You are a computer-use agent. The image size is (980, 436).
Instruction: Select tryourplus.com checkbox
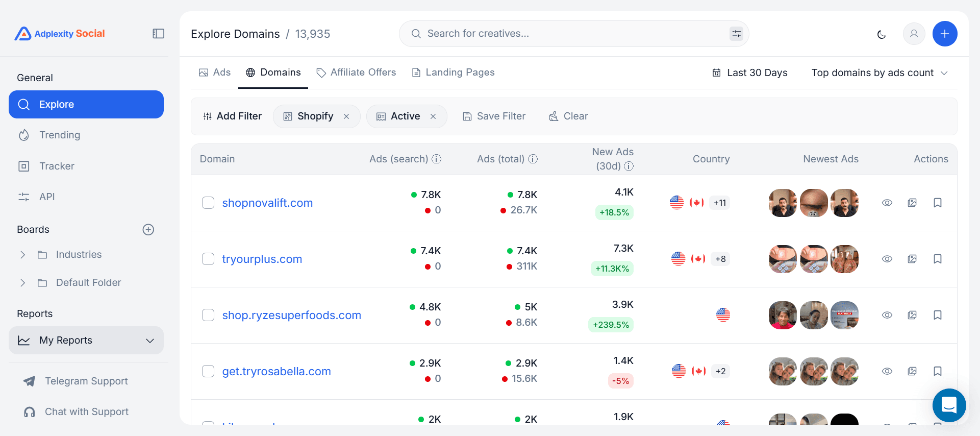click(x=208, y=259)
